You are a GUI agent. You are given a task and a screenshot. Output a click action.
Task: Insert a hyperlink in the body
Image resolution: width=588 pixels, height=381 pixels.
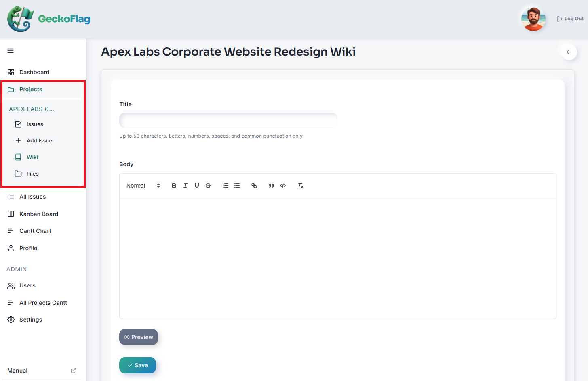tap(254, 186)
